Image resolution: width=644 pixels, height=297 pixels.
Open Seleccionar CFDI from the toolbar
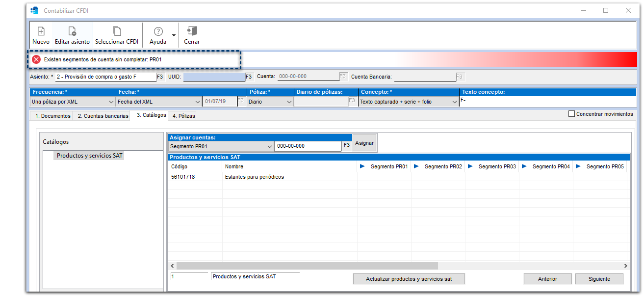coord(116,31)
